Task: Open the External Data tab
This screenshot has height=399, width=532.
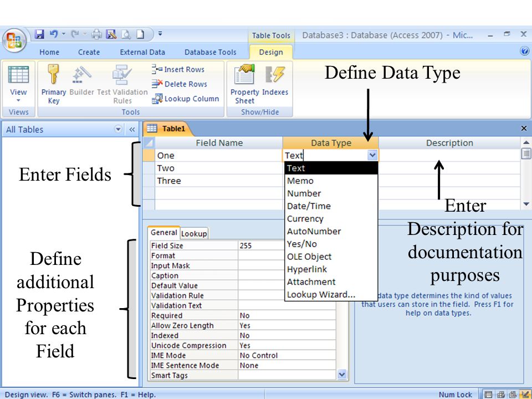Action: pos(142,52)
